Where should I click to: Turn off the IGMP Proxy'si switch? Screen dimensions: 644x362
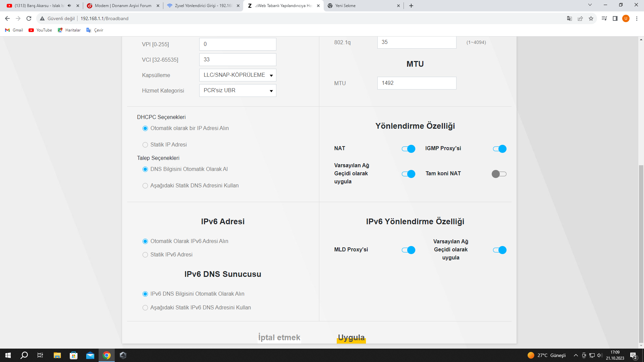pos(499,149)
